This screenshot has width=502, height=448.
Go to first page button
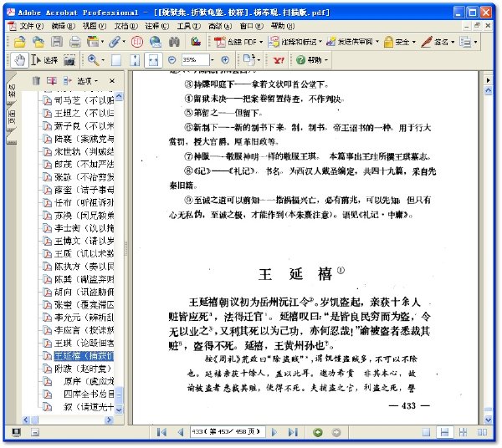(161, 432)
